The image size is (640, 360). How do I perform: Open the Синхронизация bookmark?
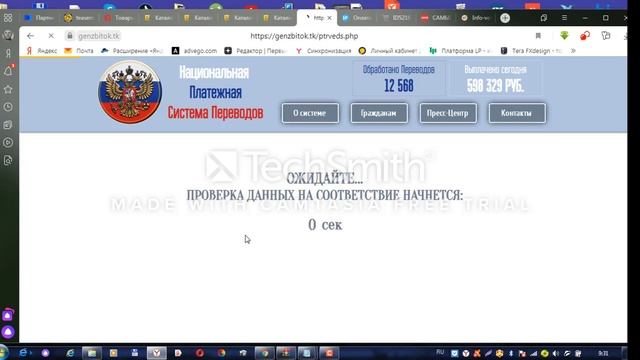point(324,51)
